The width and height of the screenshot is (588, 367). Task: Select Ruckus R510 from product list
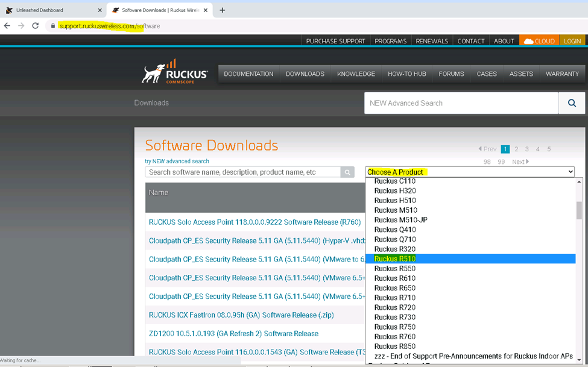[x=470, y=259]
